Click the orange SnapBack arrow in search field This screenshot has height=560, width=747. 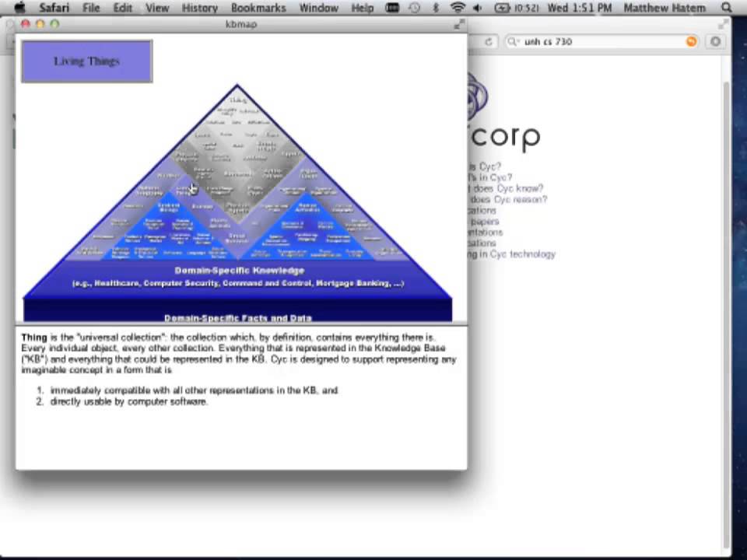(x=691, y=42)
